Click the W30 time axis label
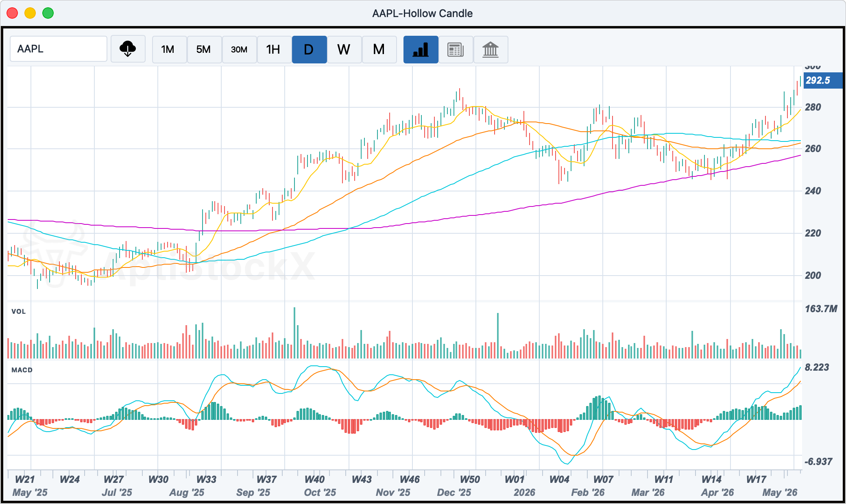The height and width of the screenshot is (504, 846). [158, 479]
